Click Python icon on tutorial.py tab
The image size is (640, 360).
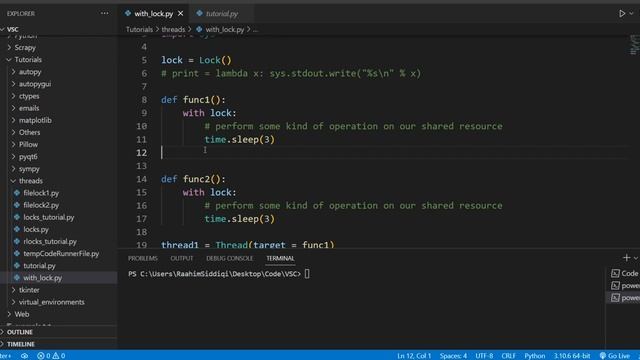click(x=199, y=13)
